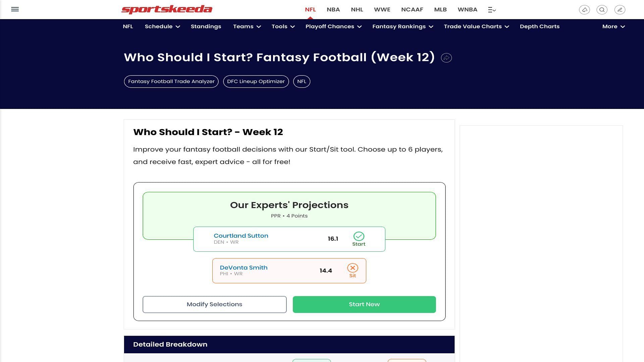This screenshot has width=644, height=362.
Task: Click the Modify Selections button
Action: pos(215,304)
